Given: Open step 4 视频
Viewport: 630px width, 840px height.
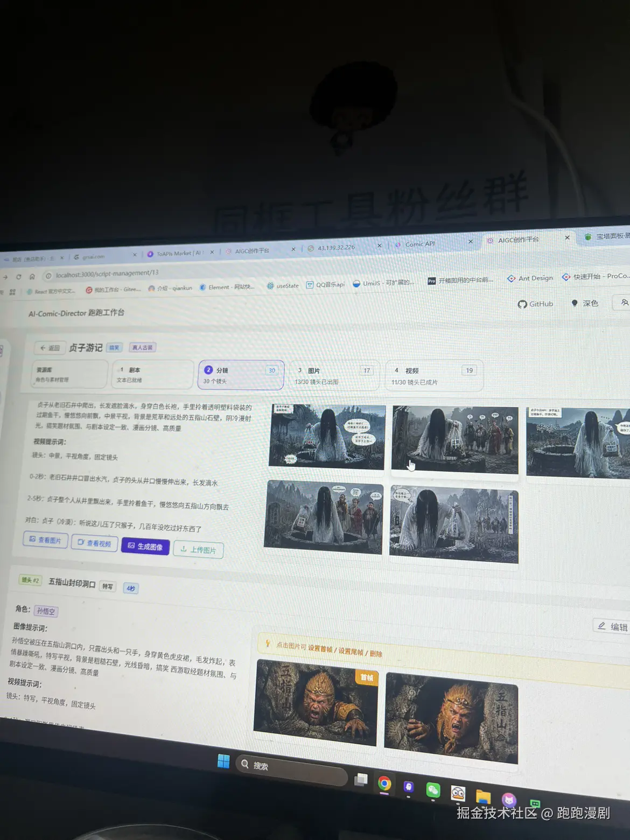Looking at the screenshot, I should point(434,376).
